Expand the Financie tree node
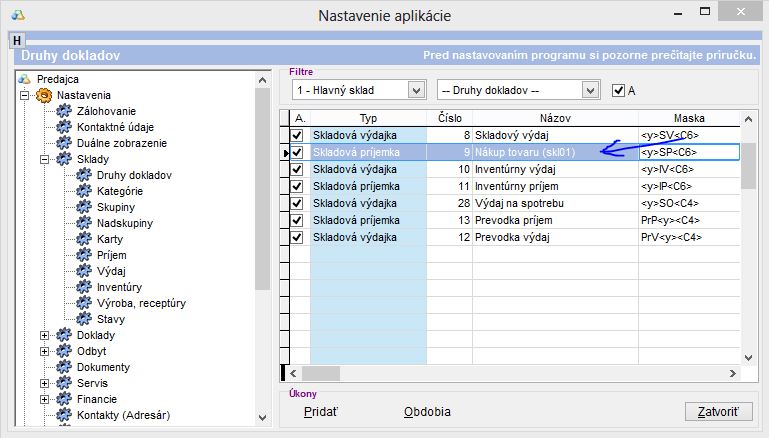The image size is (769, 438). [x=44, y=399]
